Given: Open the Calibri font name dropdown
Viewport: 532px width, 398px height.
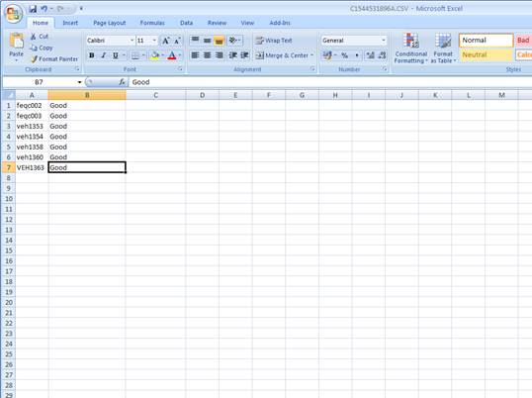Looking at the screenshot, I should [132, 41].
